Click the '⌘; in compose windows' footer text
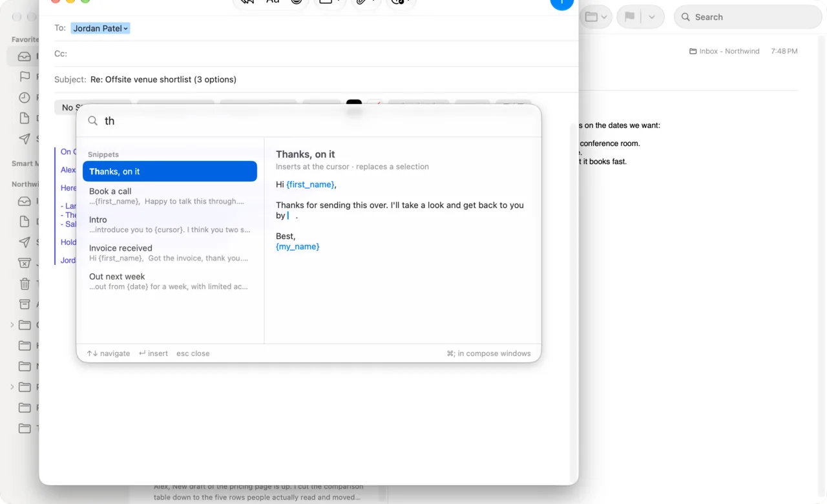 [488, 353]
